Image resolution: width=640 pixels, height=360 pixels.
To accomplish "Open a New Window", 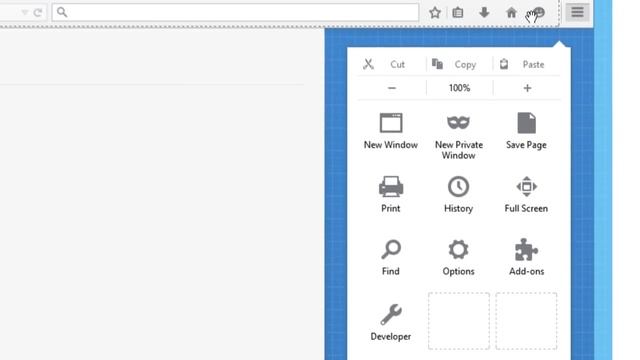I will 391,131.
